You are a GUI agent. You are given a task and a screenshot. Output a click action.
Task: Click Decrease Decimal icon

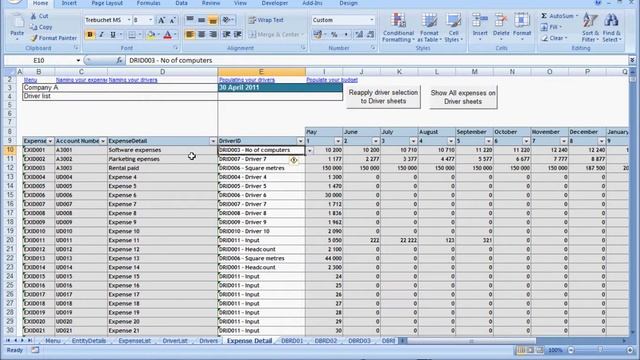(x=370, y=35)
